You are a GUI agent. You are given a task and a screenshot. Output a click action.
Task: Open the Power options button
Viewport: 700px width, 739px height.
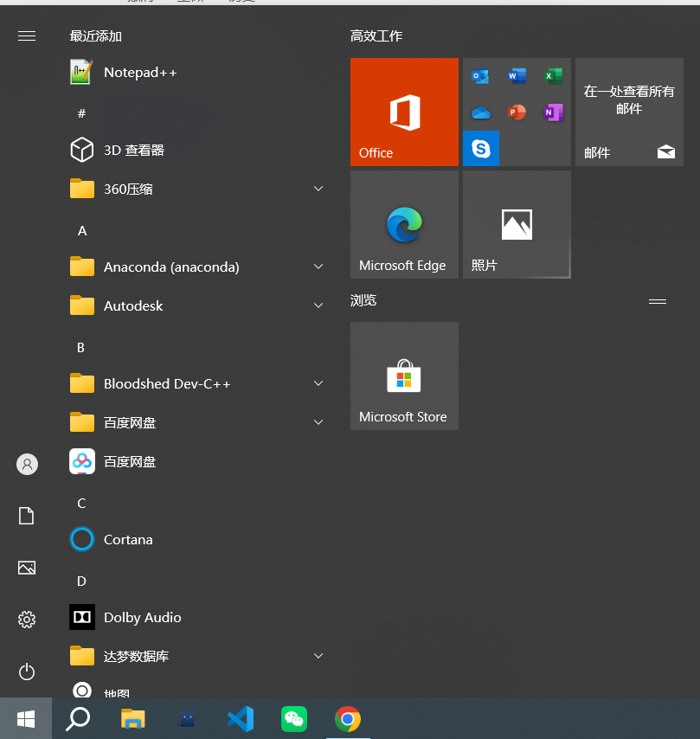pyautogui.click(x=27, y=672)
